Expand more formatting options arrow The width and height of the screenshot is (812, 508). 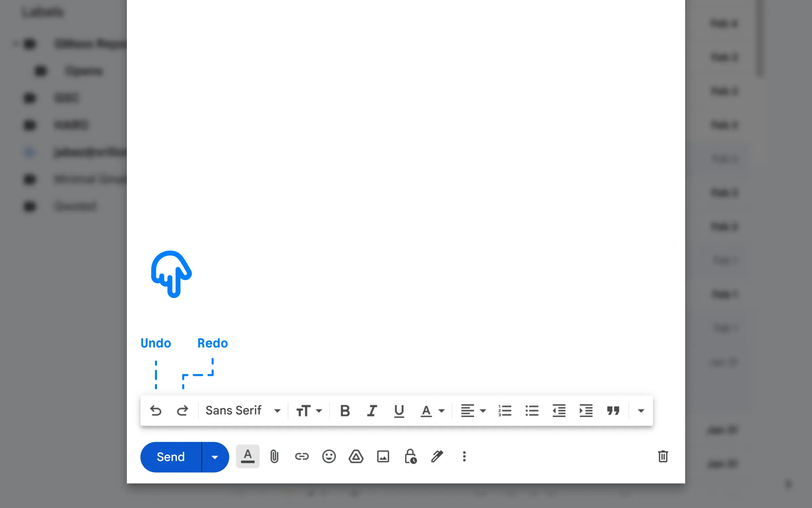pos(641,411)
